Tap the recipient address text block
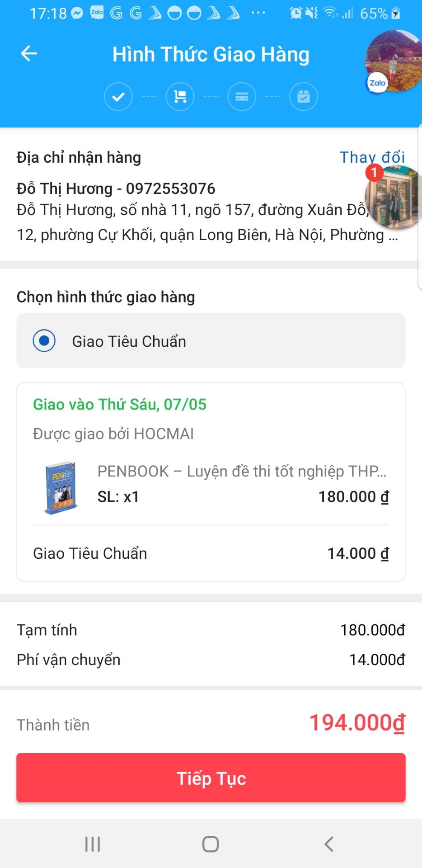The width and height of the screenshot is (422, 868). (199, 222)
